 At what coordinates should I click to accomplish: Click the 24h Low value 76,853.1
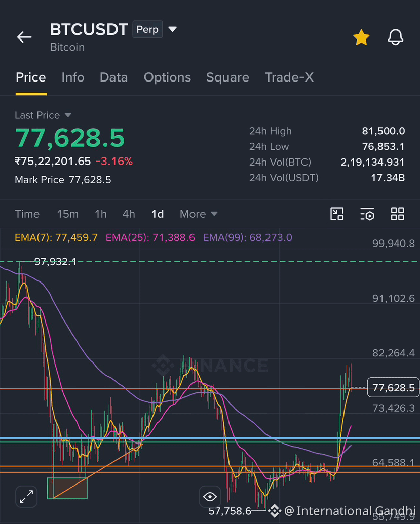384,146
